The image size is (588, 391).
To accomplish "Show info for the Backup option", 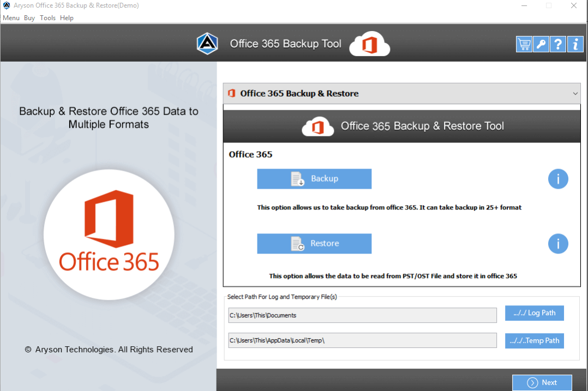I will pos(558,179).
